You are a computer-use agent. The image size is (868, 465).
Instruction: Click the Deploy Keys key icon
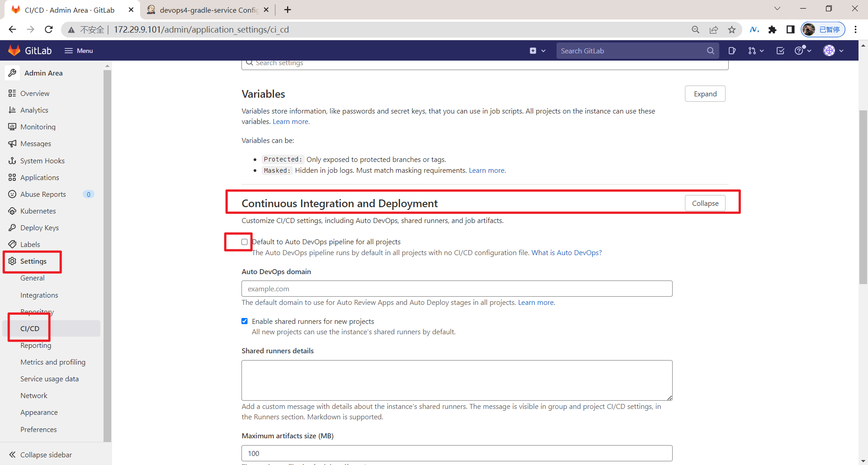click(12, 228)
